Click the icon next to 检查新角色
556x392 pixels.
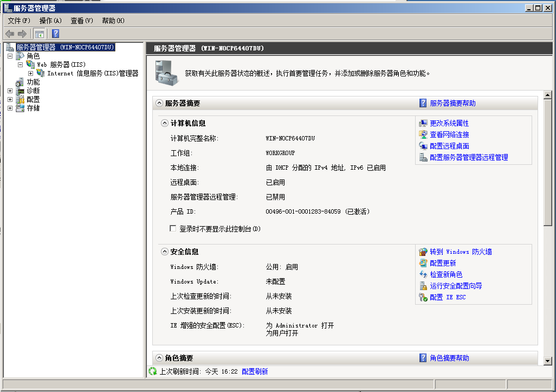pos(423,274)
